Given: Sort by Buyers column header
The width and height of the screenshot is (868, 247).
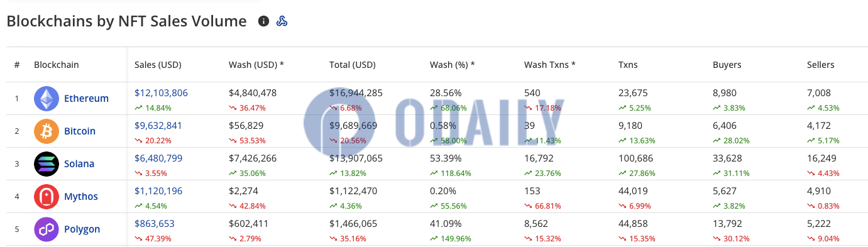Looking at the screenshot, I should 727,65.
